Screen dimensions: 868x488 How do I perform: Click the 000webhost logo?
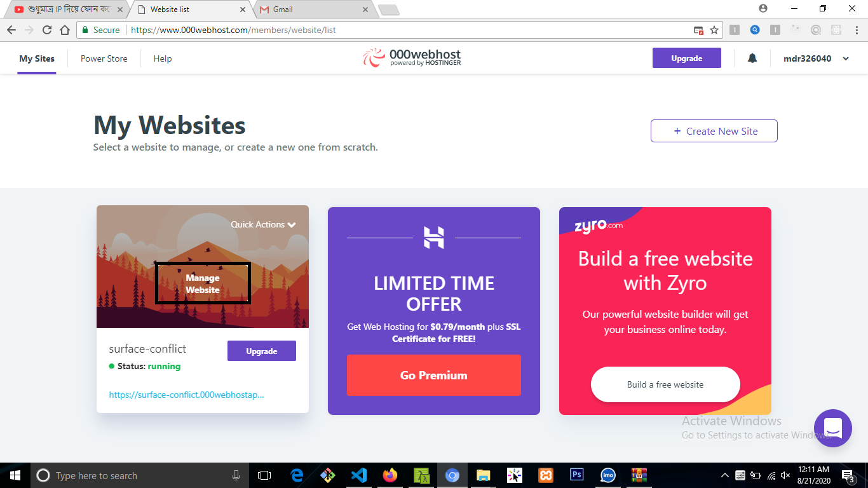click(412, 58)
